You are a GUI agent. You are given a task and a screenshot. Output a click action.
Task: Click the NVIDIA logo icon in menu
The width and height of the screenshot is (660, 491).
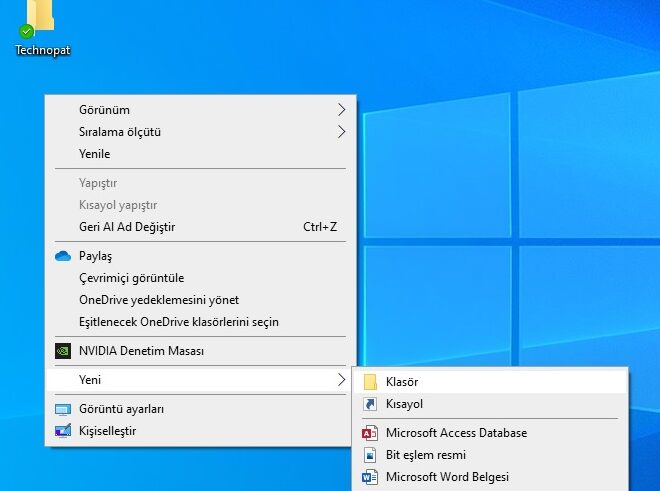(x=63, y=351)
